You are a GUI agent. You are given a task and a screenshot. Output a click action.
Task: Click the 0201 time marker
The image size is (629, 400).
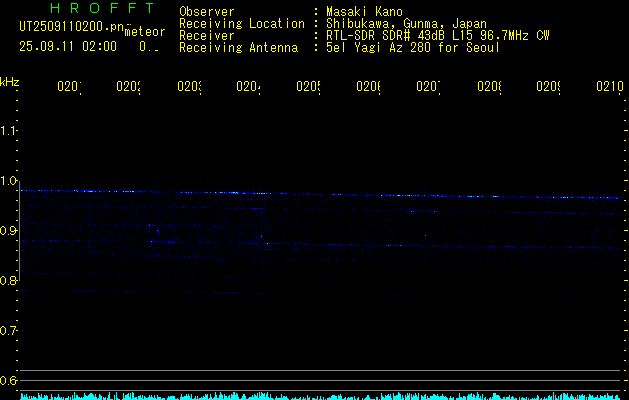point(69,86)
